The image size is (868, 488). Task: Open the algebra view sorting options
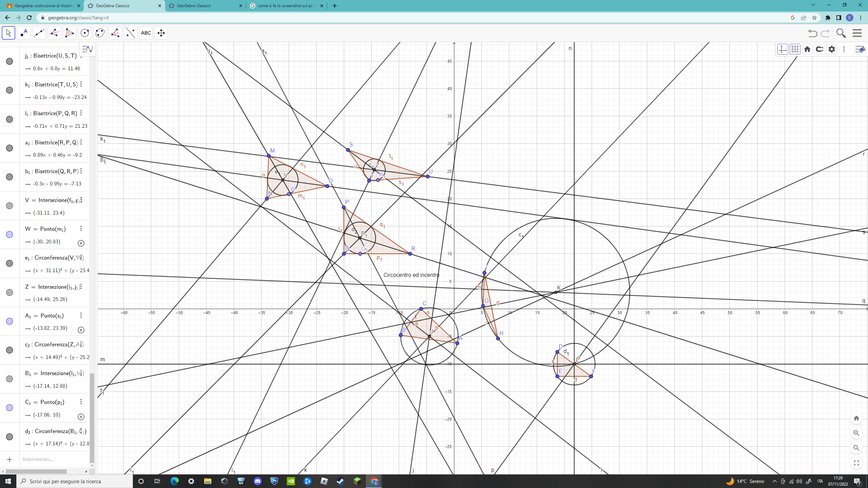click(x=87, y=49)
